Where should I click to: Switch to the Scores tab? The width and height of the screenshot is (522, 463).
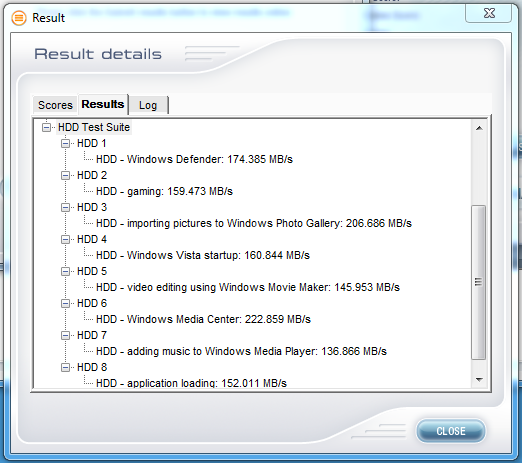pos(55,105)
